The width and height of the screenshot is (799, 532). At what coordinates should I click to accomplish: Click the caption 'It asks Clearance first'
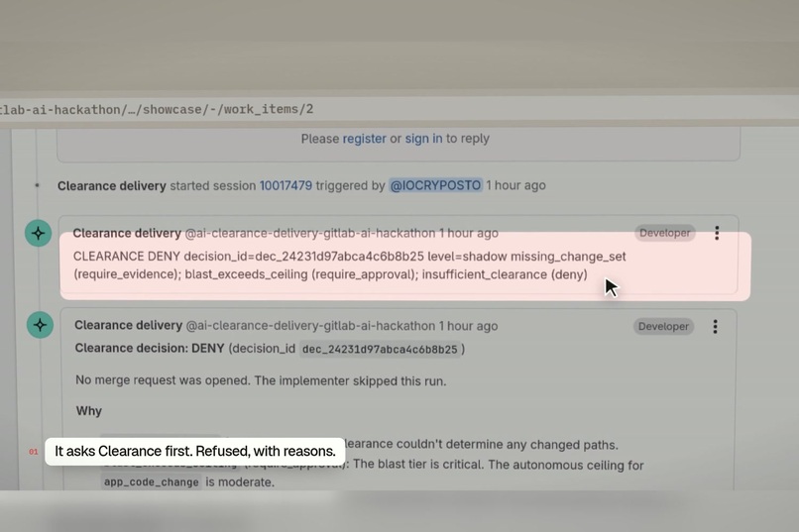coord(195,451)
